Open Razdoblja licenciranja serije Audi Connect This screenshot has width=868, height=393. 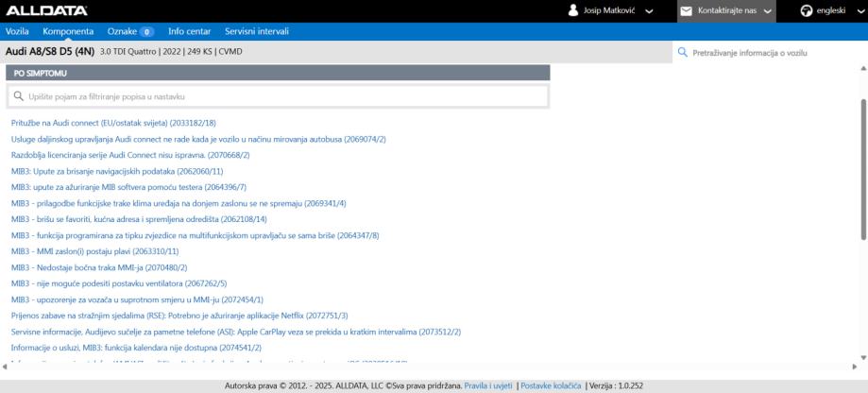click(130, 155)
